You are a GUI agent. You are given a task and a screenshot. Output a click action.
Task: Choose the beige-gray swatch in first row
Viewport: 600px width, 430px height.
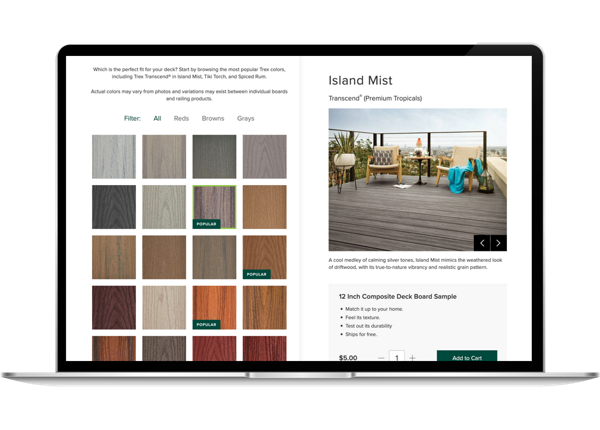[164, 156]
